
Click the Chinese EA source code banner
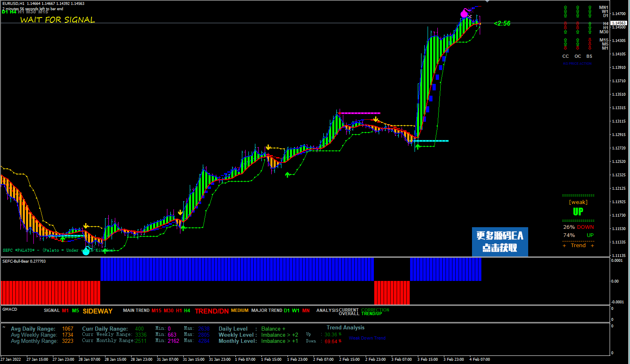pyautogui.click(x=500, y=242)
